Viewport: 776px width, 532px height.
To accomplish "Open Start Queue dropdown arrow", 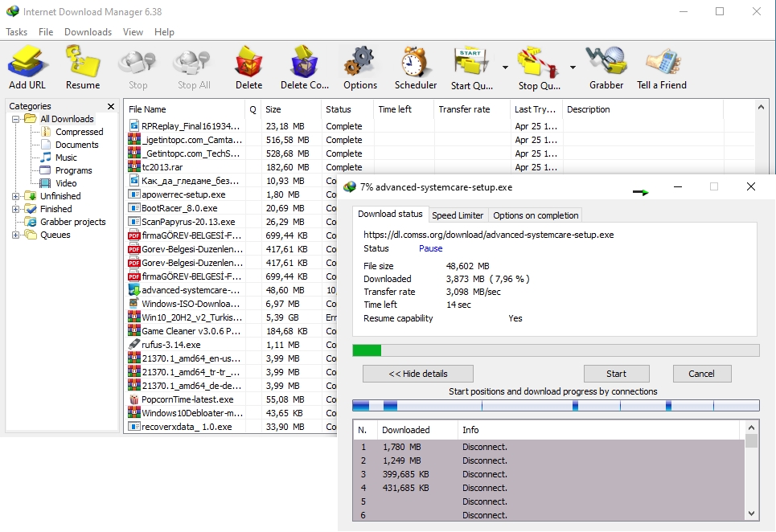I will coord(505,68).
